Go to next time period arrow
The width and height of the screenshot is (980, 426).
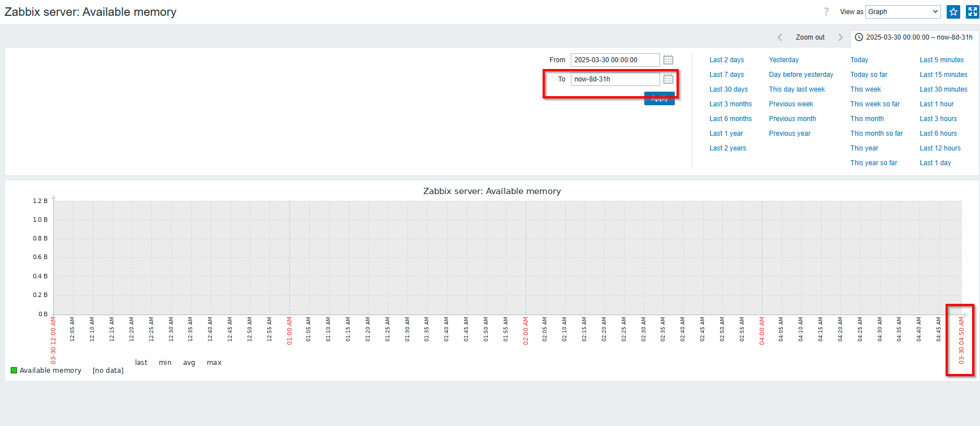840,37
